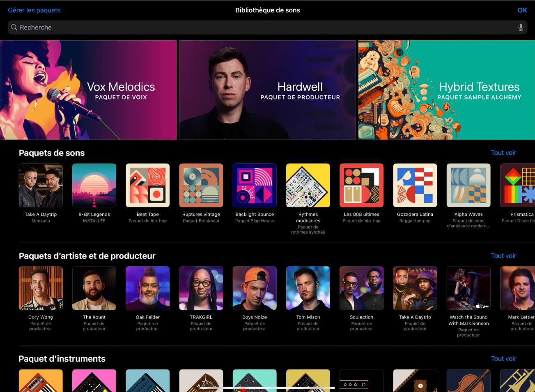The height and width of the screenshot is (392, 535).
Task: Tap the dictation microphone in the search bar
Action: pos(520,27)
